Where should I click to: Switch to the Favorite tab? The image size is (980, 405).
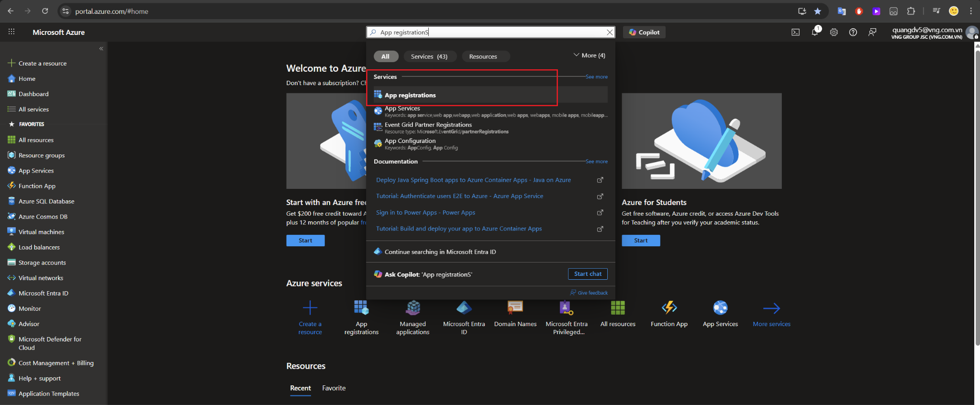(334, 388)
